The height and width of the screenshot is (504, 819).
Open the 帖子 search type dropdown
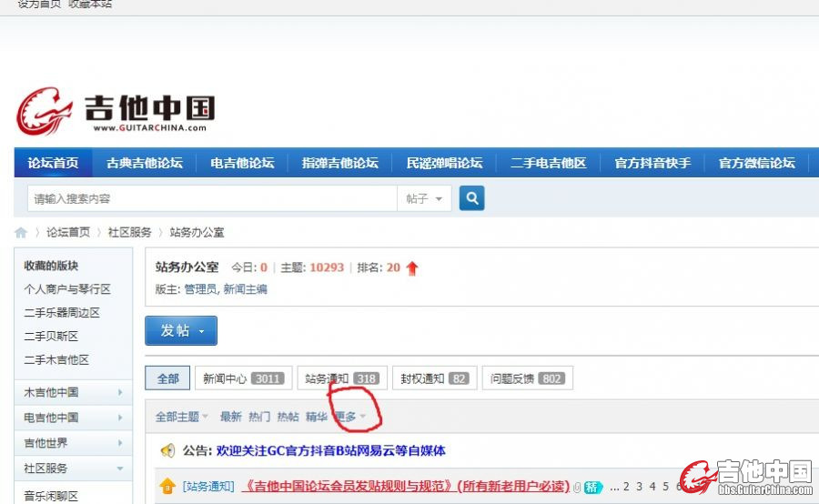pos(424,198)
